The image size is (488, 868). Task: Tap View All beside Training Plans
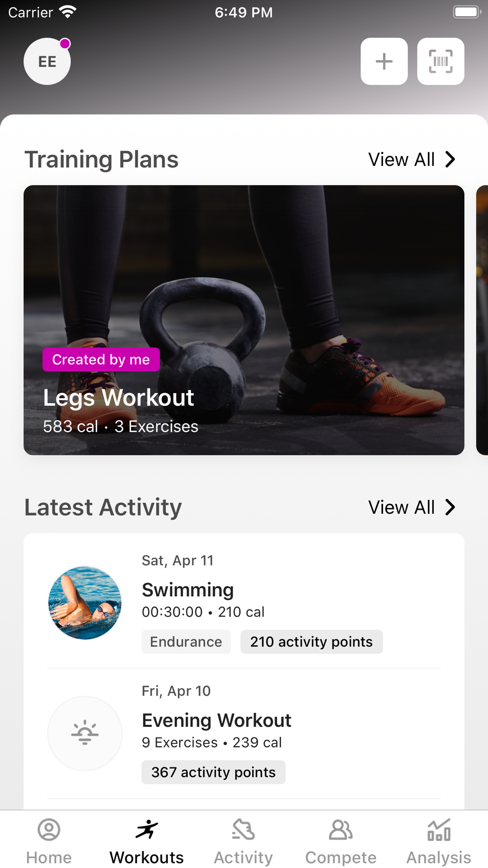(x=401, y=160)
